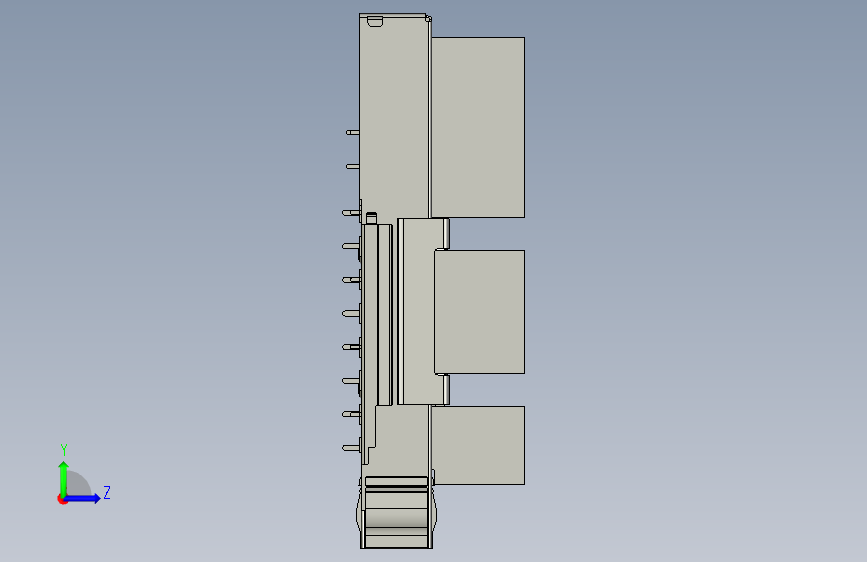Select the lowest block on the model's right side

[478, 445]
